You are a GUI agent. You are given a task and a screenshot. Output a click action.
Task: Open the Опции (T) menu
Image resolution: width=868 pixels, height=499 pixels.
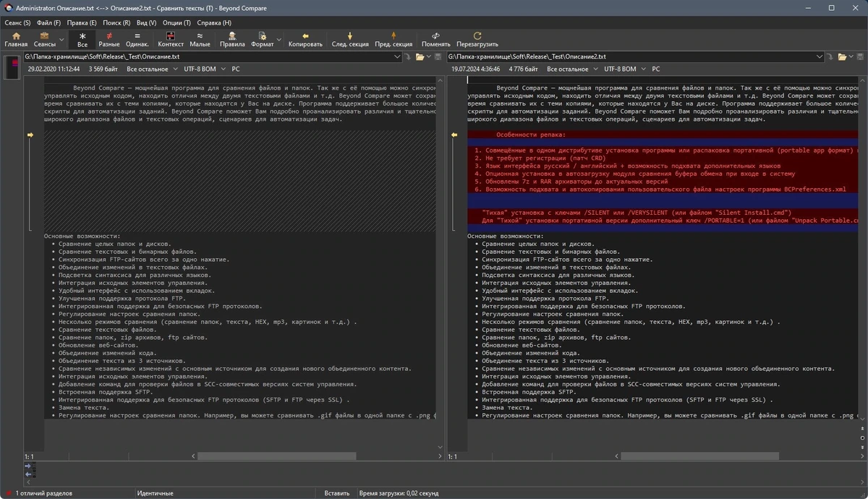point(176,23)
